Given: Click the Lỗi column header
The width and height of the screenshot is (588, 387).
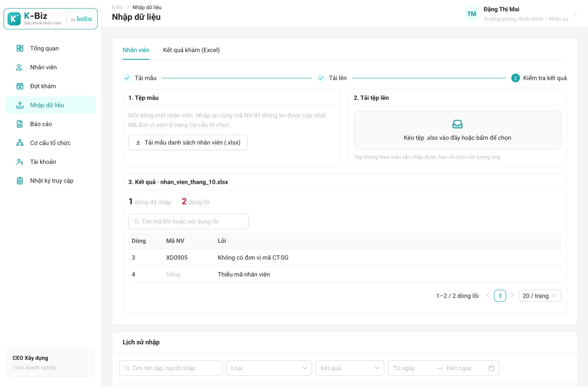Looking at the screenshot, I should click(x=222, y=241).
